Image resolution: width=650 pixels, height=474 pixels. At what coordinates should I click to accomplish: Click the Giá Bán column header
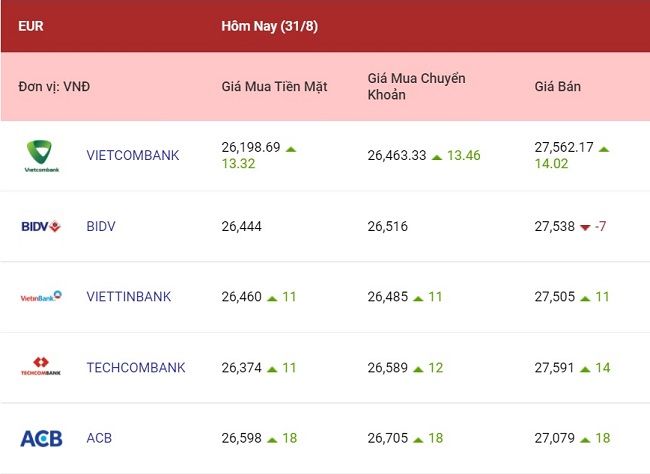pos(557,87)
